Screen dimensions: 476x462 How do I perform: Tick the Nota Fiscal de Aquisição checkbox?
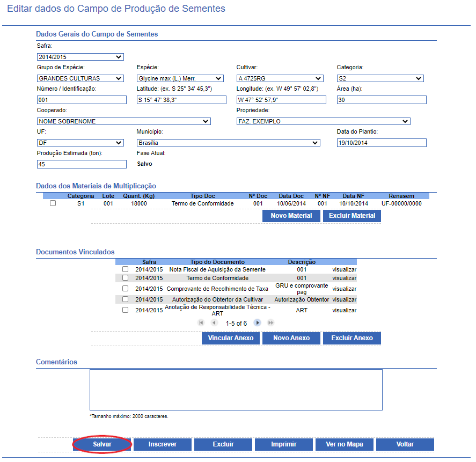coord(125,269)
